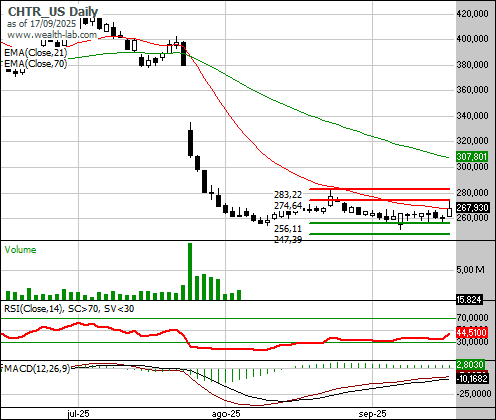
Task: Click the 15.824 volume value tag
Action: 469,300
